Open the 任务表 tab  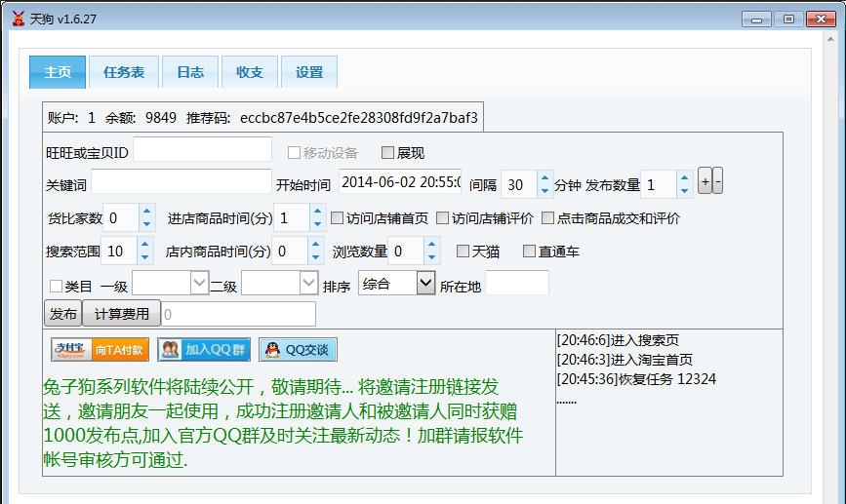pyautogui.click(x=124, y=72)
